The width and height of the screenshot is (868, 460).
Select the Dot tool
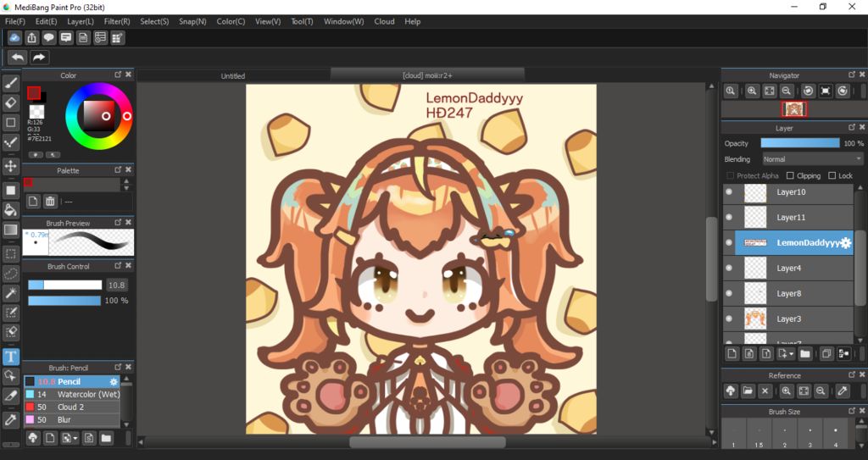point(10,142)
